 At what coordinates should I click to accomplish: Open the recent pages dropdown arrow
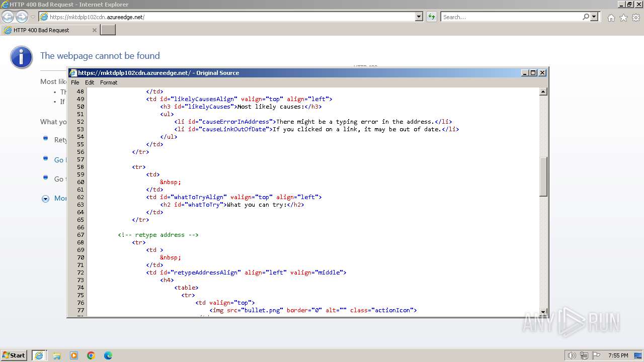click(x=33, y=17)
